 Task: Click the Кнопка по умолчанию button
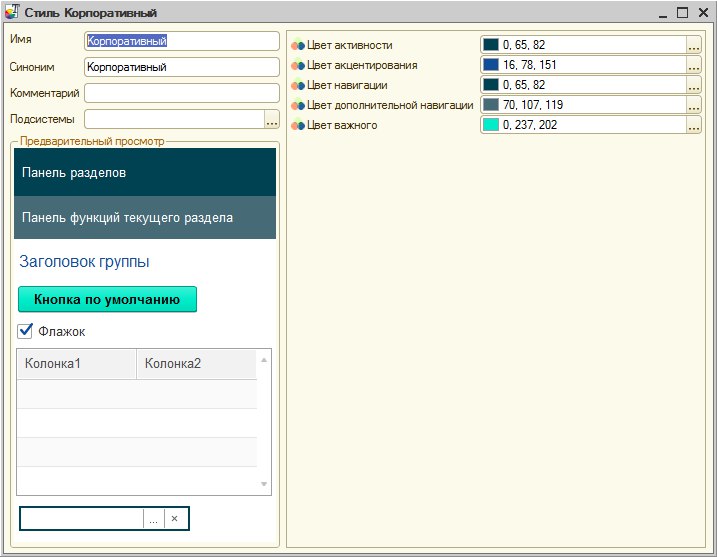click(x=107, y=300)
